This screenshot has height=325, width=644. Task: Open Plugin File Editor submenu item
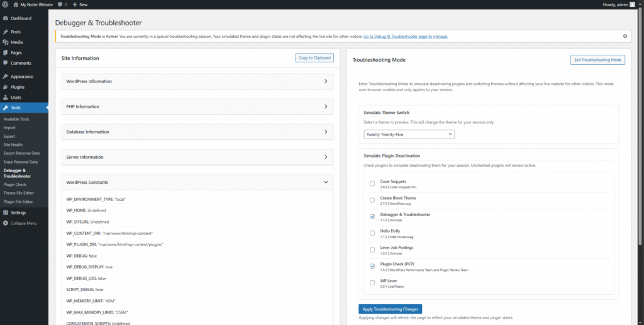18,202
